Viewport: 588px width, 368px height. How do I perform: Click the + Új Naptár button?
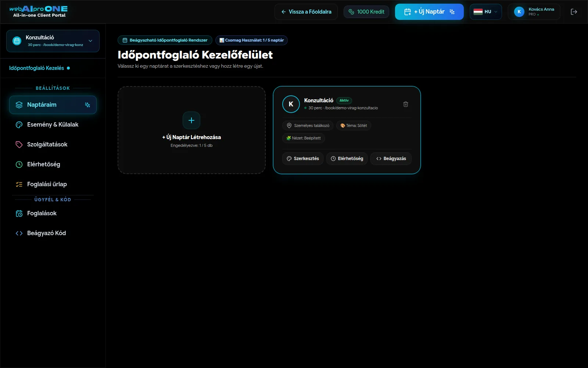click(x=429, y=12)
